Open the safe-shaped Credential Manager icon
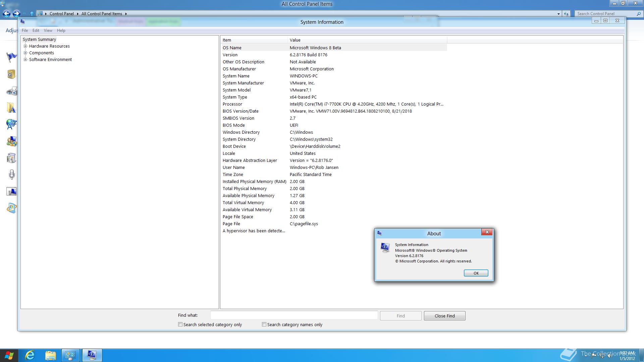This screenshot has height=362, width=644. (11, 74)
